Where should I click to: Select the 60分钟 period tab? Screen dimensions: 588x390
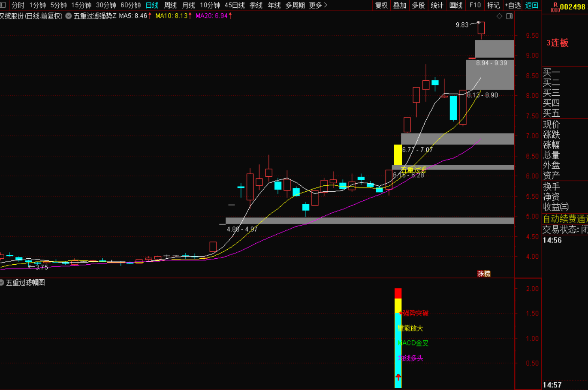click(x=130, y=5)
